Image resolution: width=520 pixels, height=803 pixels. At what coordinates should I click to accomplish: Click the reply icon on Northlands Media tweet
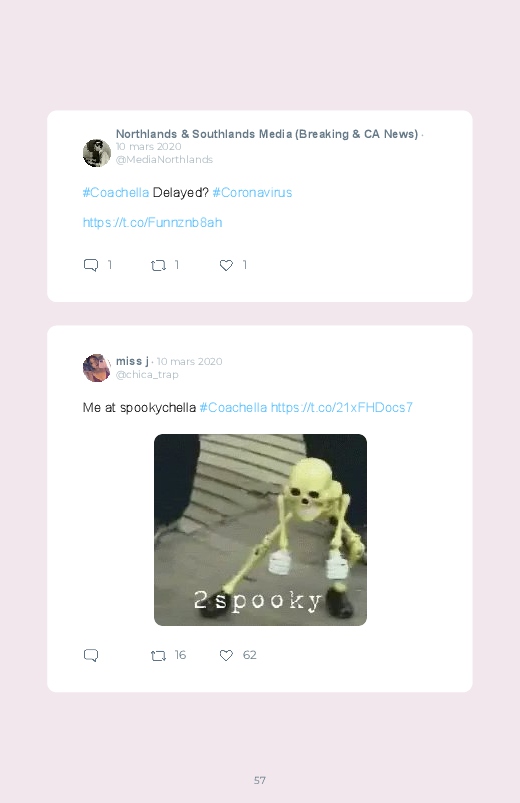click(x=91, y=265)
